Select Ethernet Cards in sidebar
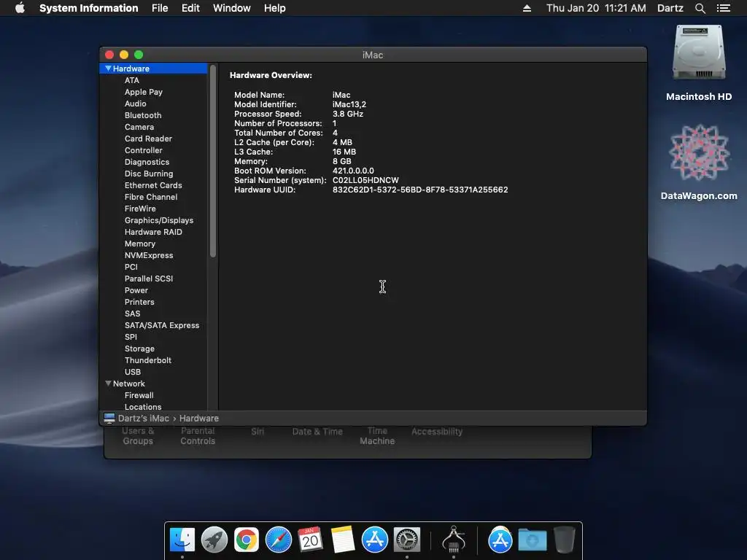747x560 pixels. coord(153,185)
